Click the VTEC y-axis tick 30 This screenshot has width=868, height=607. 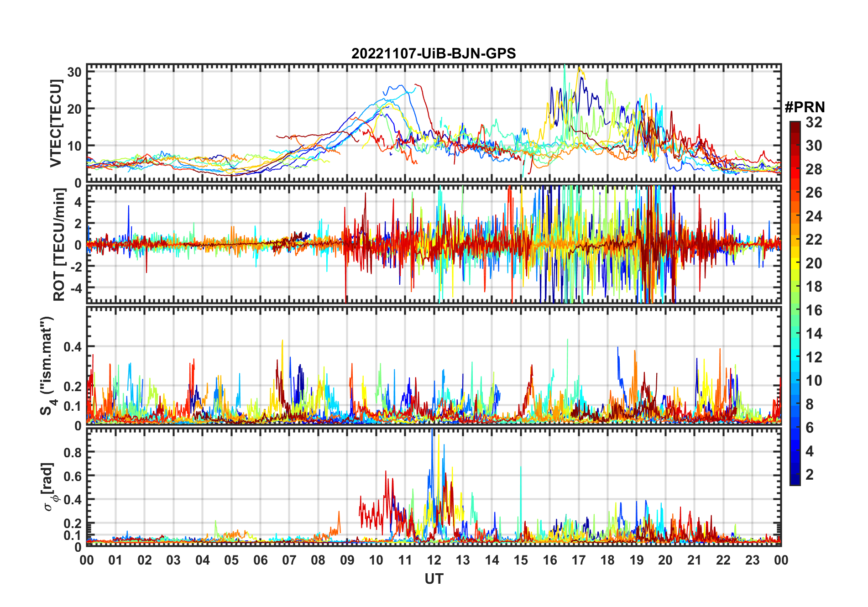pos(74,72)
